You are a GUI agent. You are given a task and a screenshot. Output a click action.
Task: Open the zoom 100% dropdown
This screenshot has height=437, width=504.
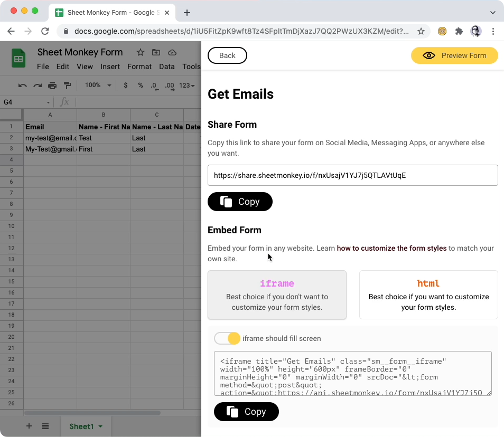click(98, 85)
